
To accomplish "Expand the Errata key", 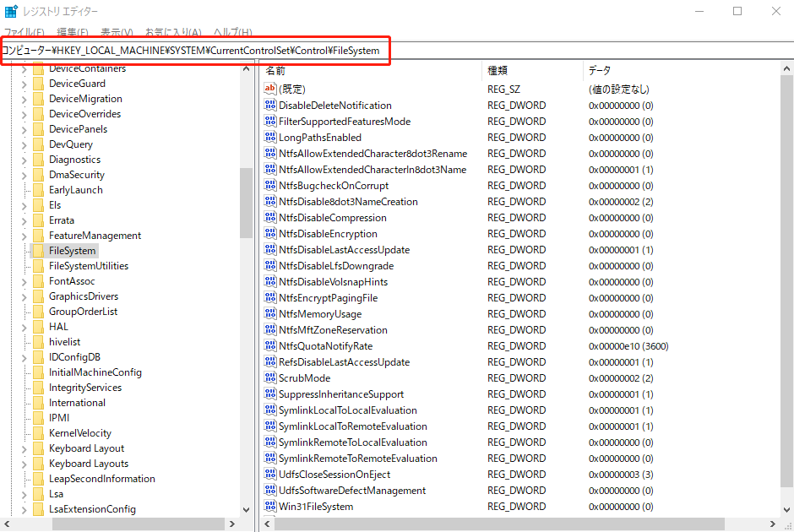I will pyautogui.click(x=24, y=221).
